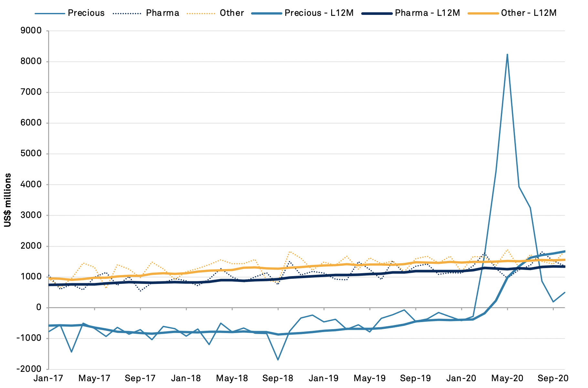588x388 pixels.
Task: Click the -1000 y-axis label
Action: (29, 338)
